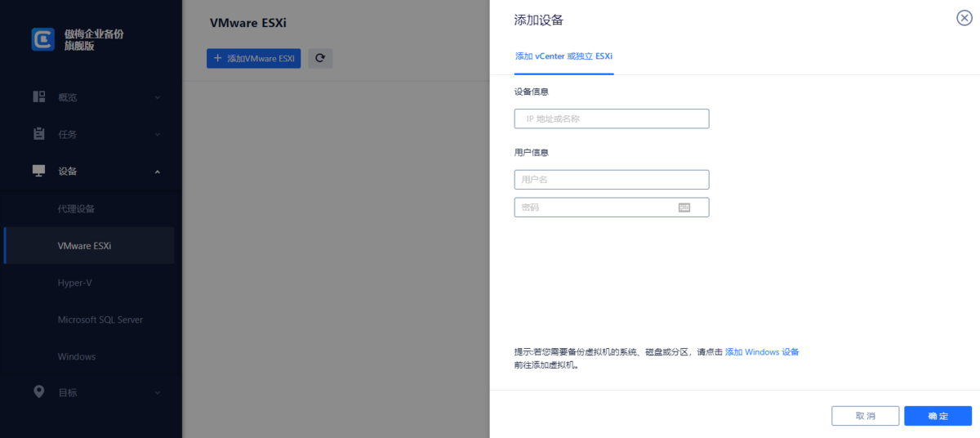Click the 确定 confirm button
Screen dimensions: 980x438
point(938,416)
